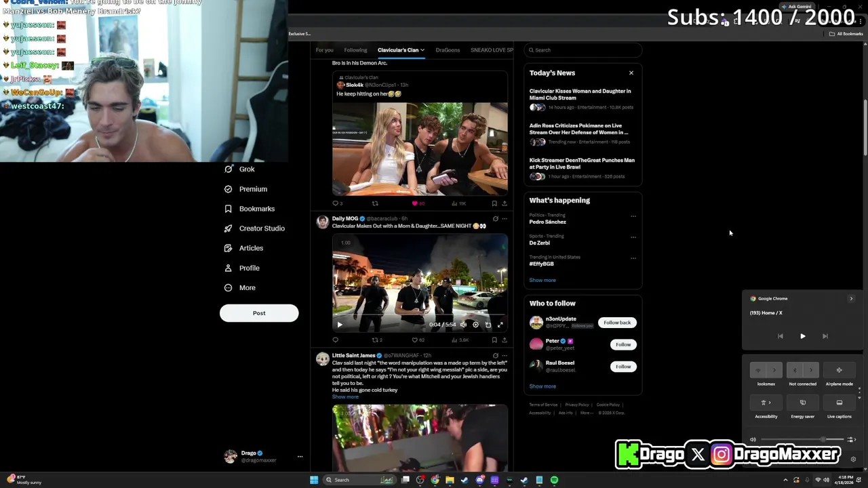Open Grok from the sidebar
Image resolution: width=868 pixels, height=488 pixels.
(239, 169)
